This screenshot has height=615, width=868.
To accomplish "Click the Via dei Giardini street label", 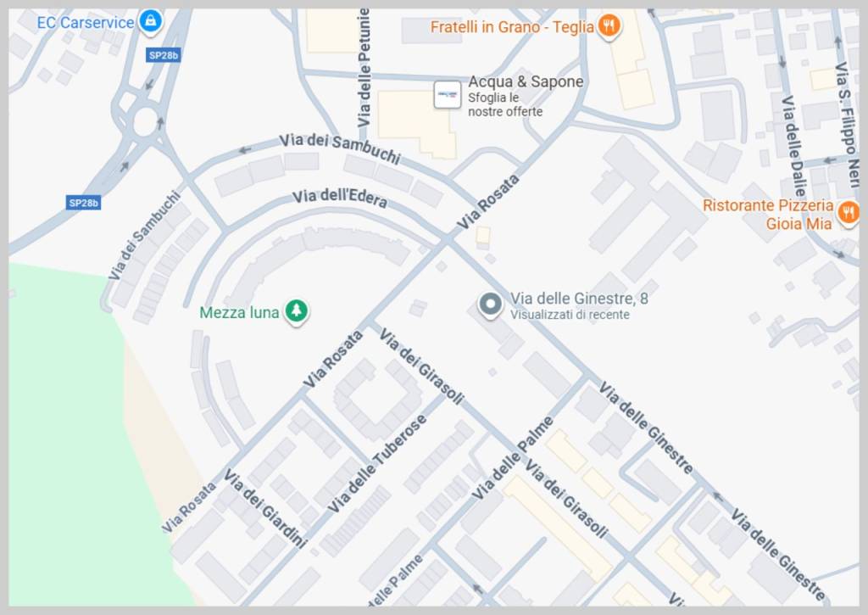I will tap(265, 508).
